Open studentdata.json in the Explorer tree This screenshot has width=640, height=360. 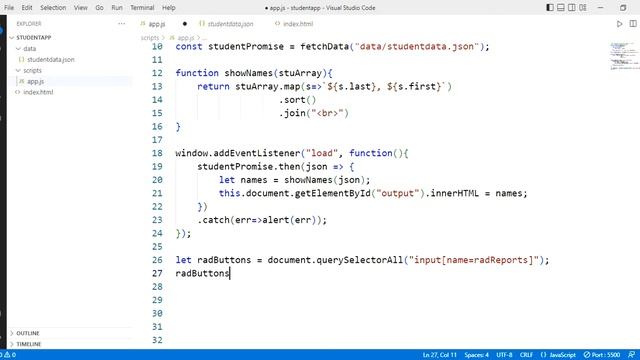coord(51,59)
